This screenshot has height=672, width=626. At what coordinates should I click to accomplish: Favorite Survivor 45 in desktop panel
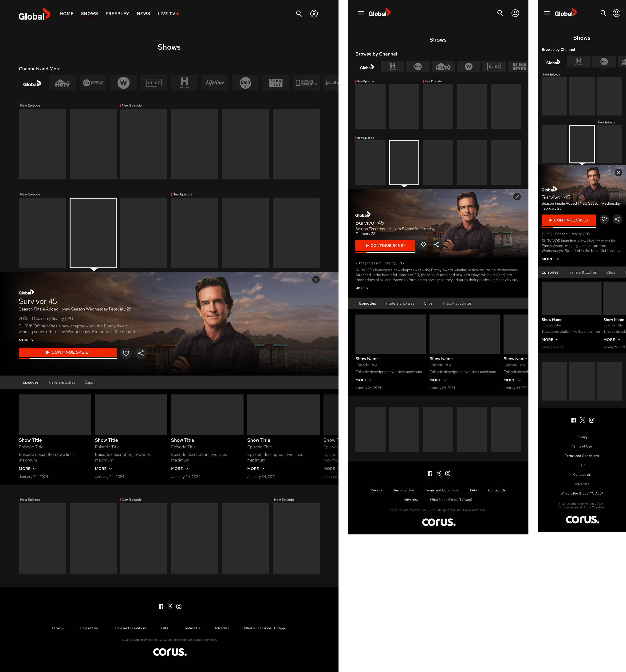click(x=126, y=353)
